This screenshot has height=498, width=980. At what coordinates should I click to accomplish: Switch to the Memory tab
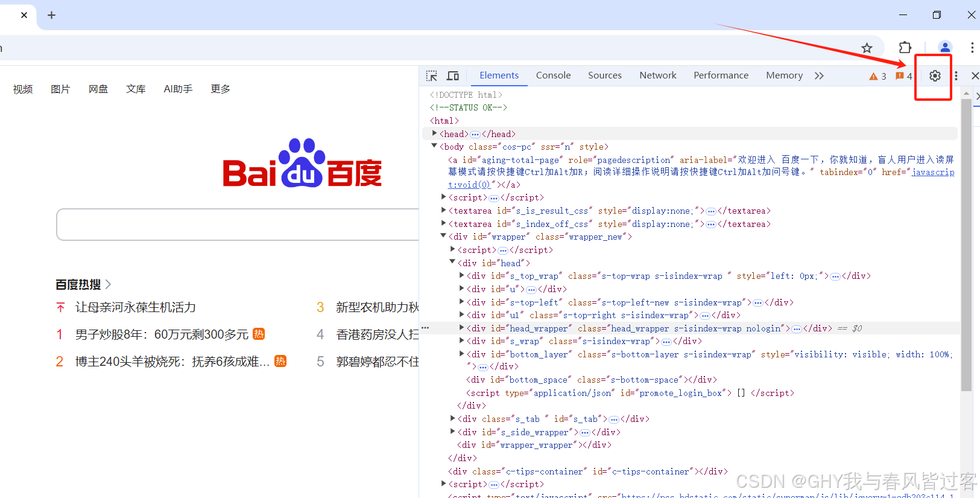784,75
